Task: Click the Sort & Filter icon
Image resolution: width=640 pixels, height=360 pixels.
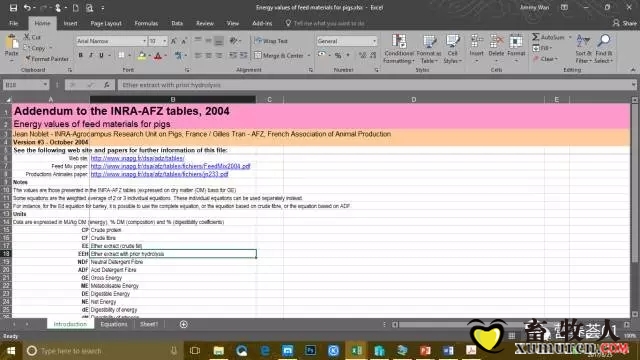Action: (583, 49)
